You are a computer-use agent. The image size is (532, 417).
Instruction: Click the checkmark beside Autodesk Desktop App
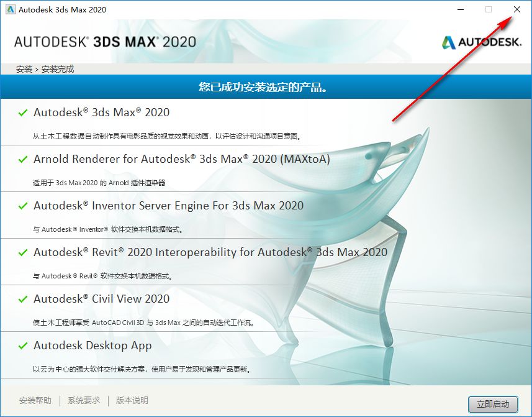pyautogui.click(x=23, y=346)
